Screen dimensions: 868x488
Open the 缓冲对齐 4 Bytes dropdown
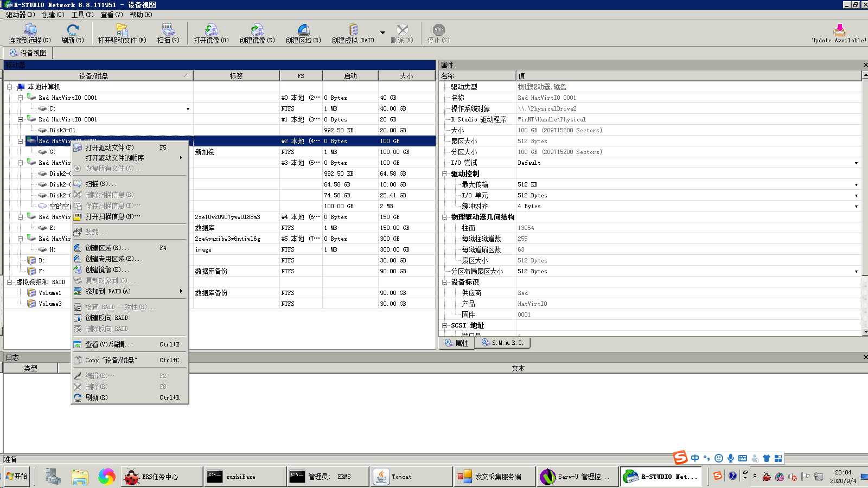point(856,206)
